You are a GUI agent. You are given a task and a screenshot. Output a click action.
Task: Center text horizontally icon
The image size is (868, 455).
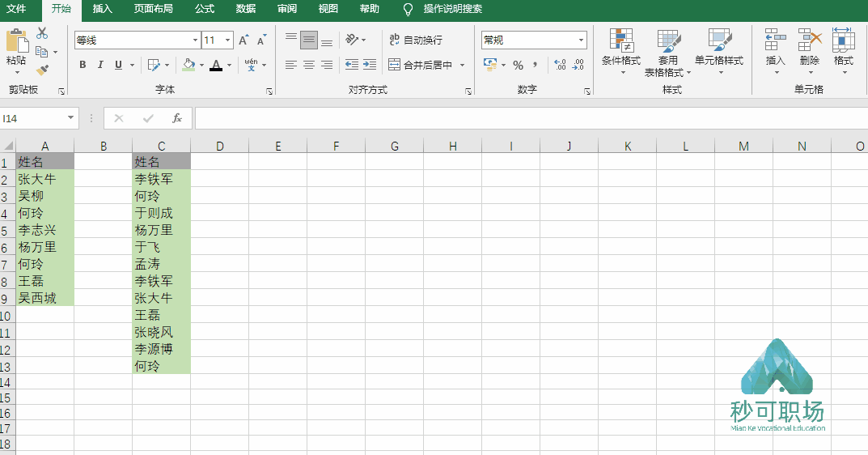[x=309, y=65]
